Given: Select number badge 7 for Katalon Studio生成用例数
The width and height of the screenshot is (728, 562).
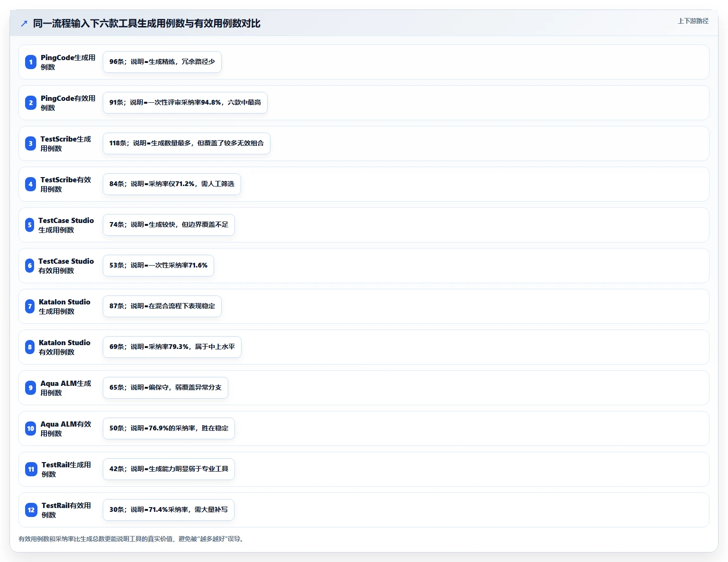Looking at the screenshot, I should 30,306.
